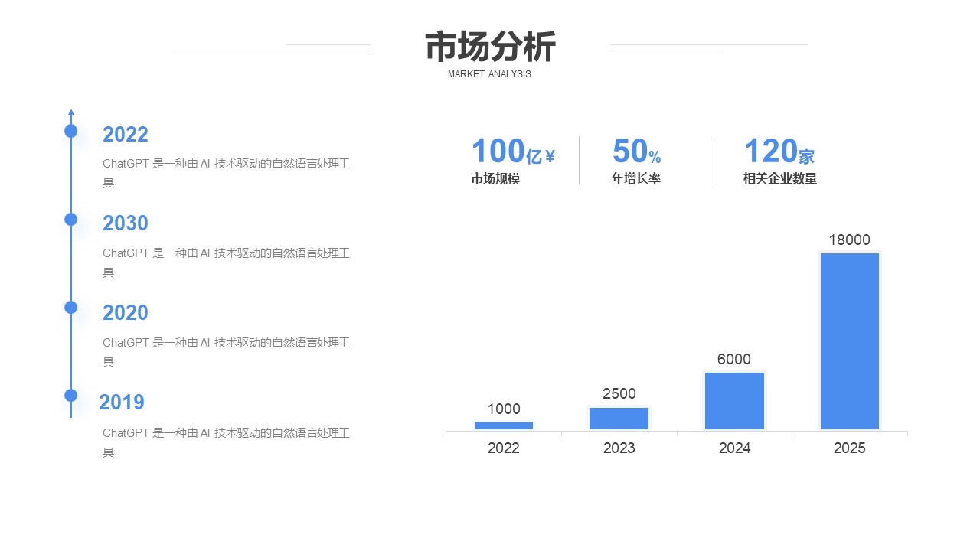Click the 18000 data label
980x551 pixels.
point(850,240)
